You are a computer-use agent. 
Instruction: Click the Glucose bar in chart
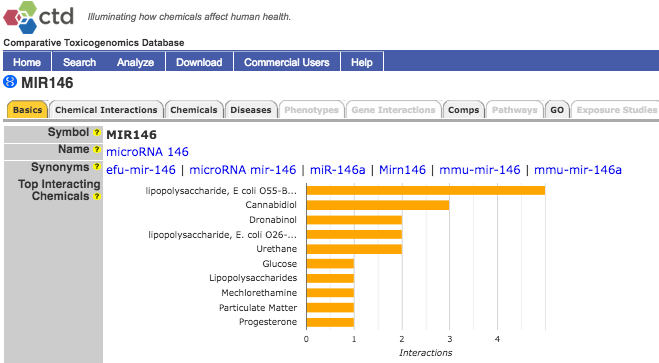click(x=330, y=263)
